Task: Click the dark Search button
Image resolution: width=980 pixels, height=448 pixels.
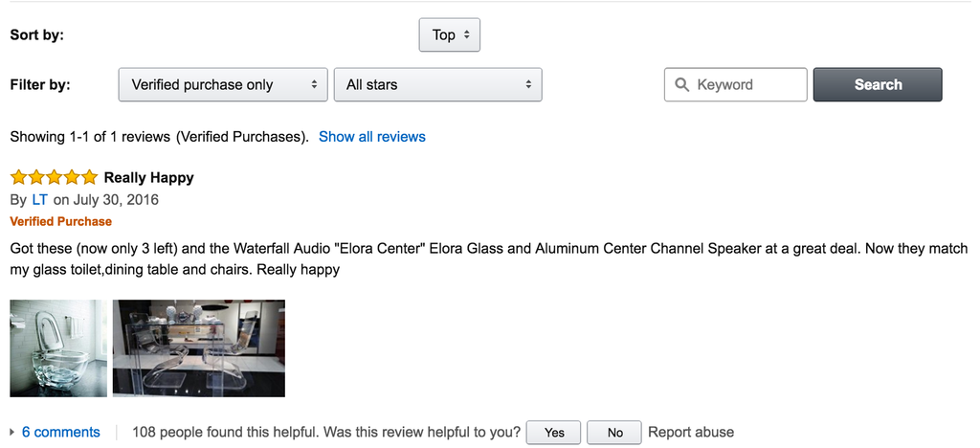Action: pyautogui.click(x=878, y=85)
